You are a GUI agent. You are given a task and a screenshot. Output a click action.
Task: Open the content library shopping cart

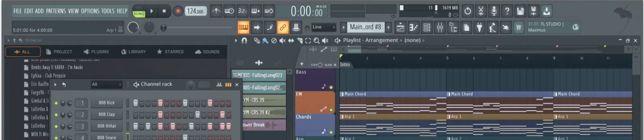point(518,27)
